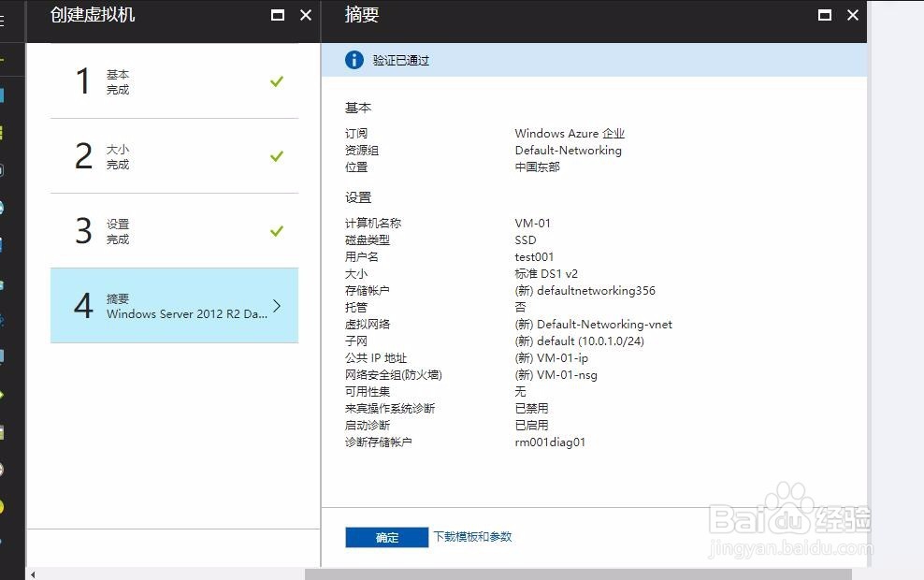Select the 中国东部 location value
The height and width of the screenshot is (580, 924).
pyautogui.click(x=537, y=167)
